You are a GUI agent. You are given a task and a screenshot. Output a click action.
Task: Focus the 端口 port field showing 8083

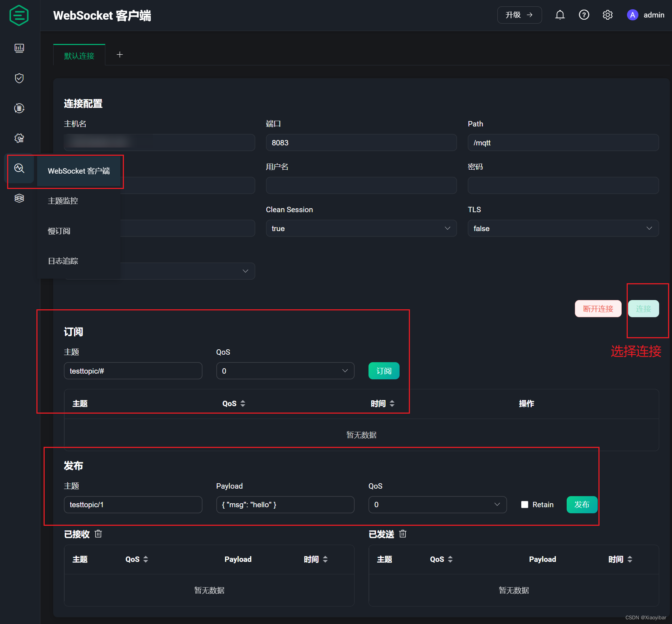pyautogui.click(x=361, y=143)
